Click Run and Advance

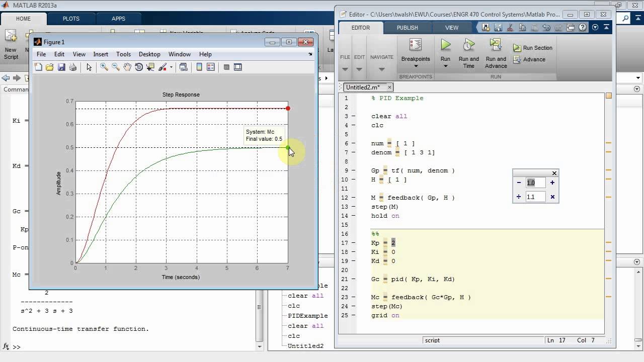coord(496,53)
